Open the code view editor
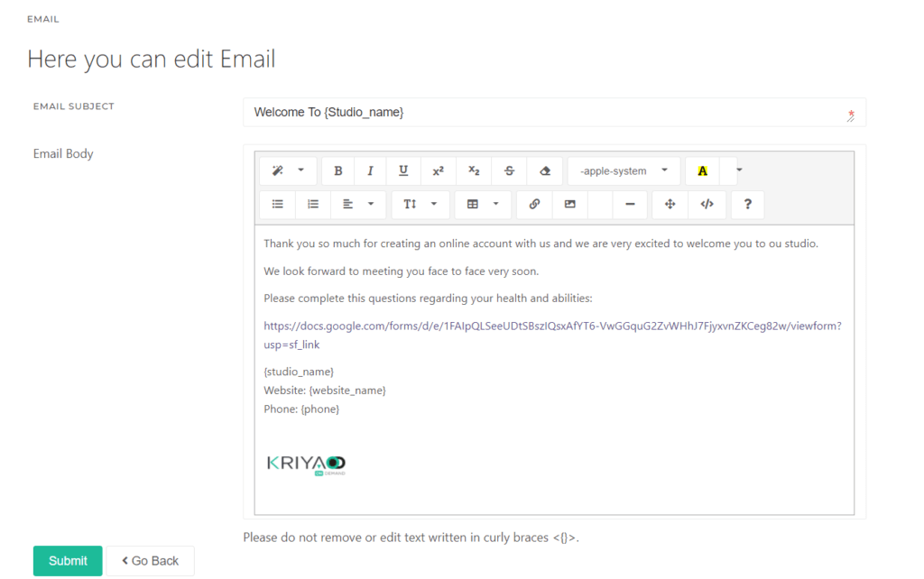Viewport: 924px width, 579px height. 707,204
